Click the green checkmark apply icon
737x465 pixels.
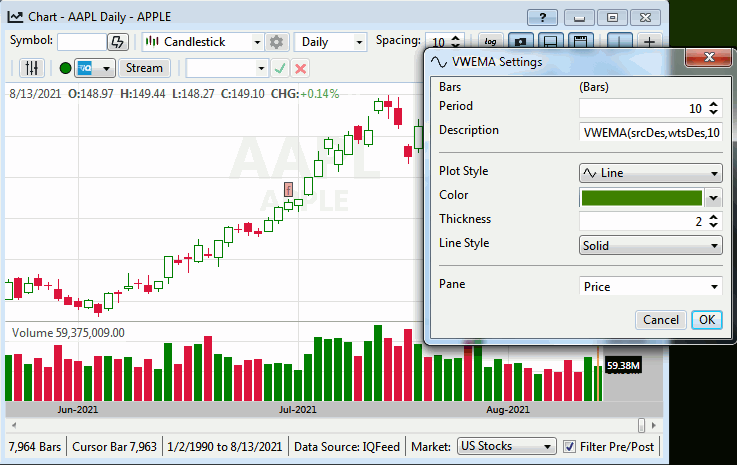280,68
